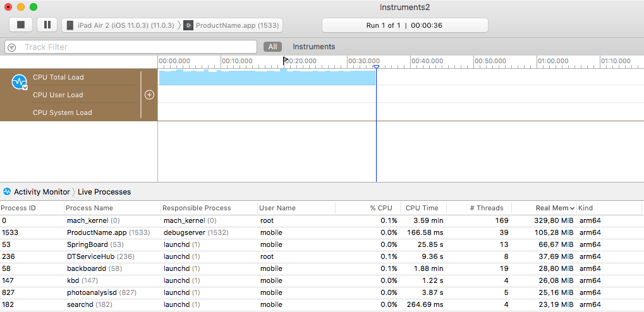Sort by the % CPU column header
The width and height of the screenshot is (644, 312).
tap(380, 208)
